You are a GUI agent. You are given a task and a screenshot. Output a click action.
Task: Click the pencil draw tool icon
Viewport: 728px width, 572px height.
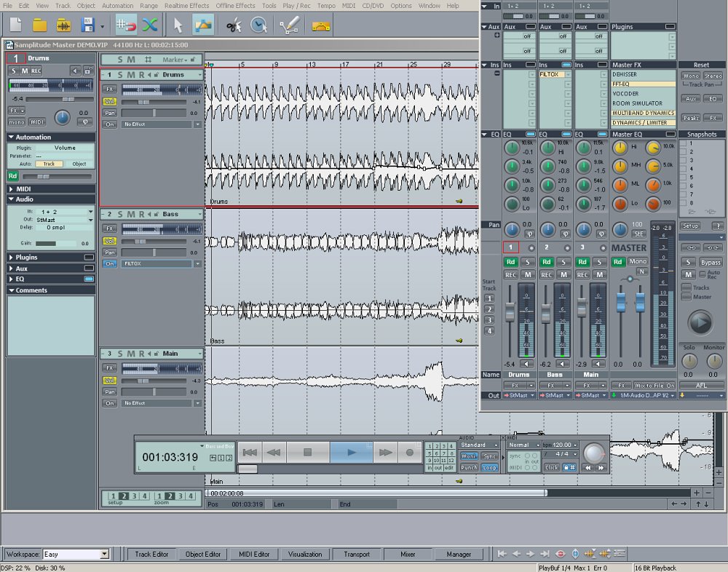click(289, 25)
